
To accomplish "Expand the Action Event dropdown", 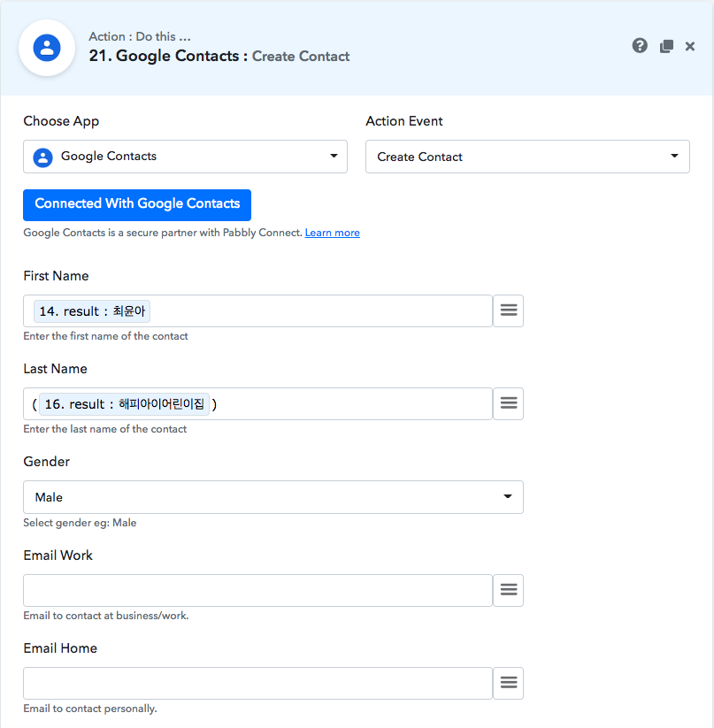I will [x=527, y=157].
